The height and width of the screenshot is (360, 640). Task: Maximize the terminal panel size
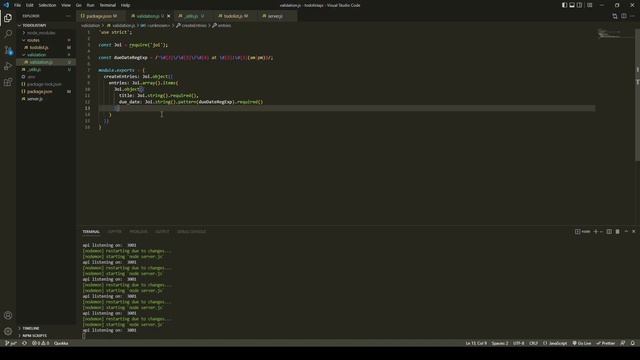click(626, 231)
